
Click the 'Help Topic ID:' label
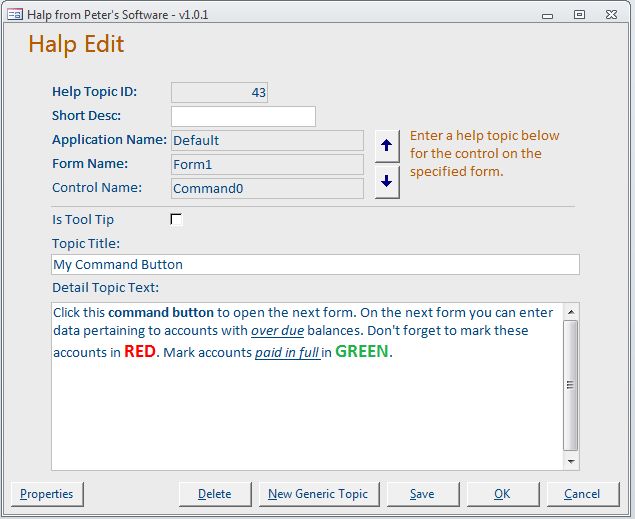[95, 91]
